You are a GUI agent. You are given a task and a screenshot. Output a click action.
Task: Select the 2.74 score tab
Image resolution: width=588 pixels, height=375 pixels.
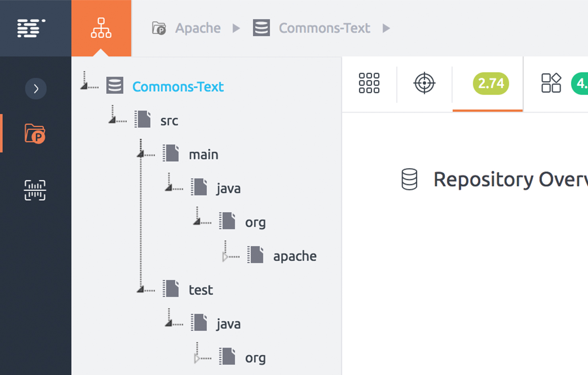[x=490, y=83]
